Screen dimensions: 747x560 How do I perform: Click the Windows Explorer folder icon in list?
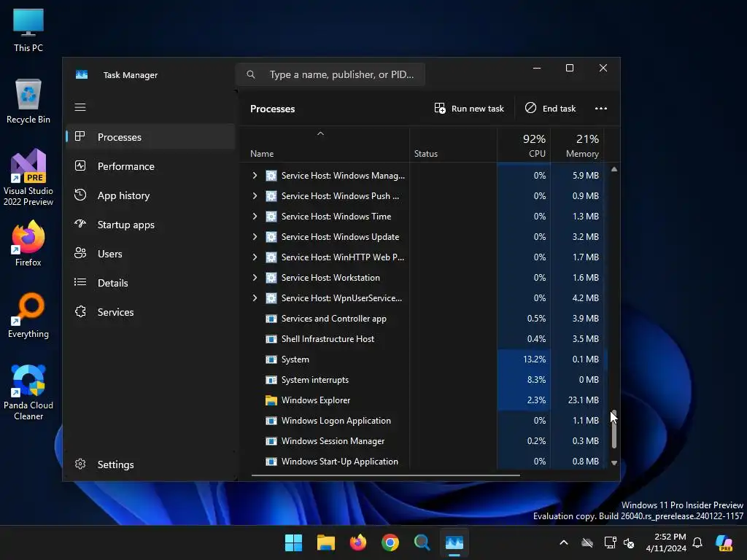coord(271,400)
